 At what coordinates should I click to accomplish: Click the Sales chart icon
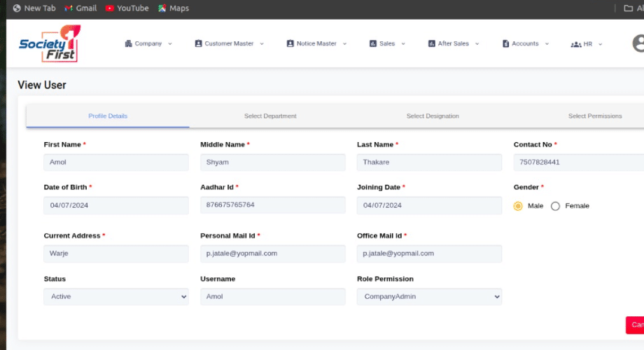(373, 43)
